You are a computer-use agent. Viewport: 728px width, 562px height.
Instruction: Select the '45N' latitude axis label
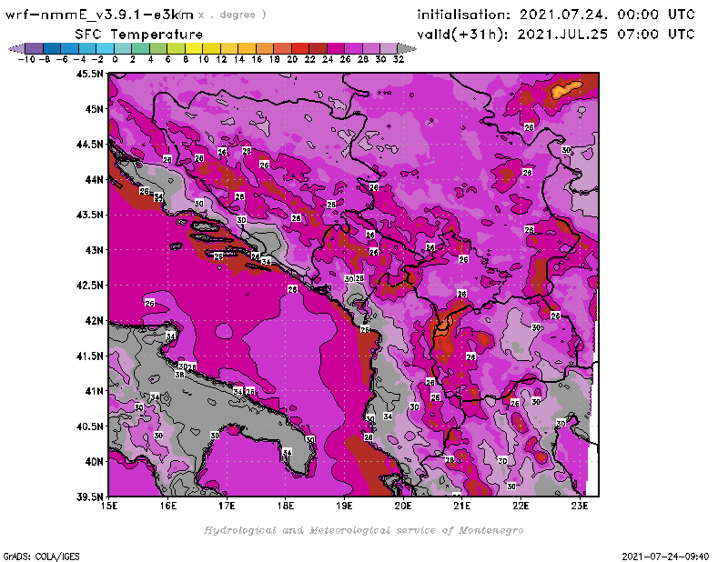click(94, 109)
